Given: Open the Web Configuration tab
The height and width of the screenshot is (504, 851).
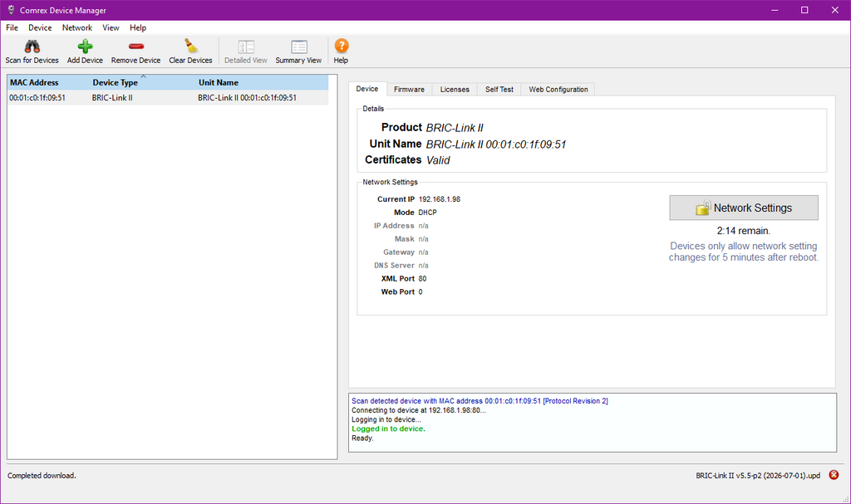Looking at the screenshot, I should (x=558, y=90).
